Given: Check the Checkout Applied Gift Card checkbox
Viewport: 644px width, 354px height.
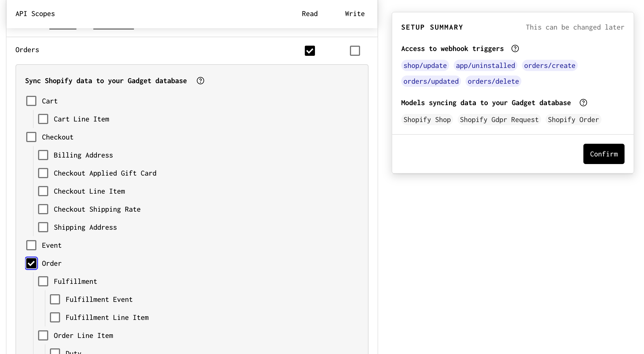Looking at the screenshot, I should pos(43,173).
